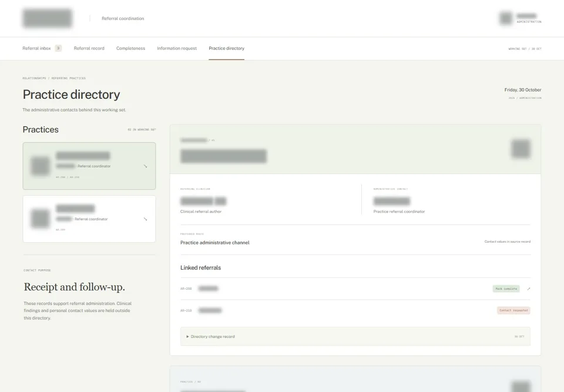Expand the Directory change record disclosure
The height and width of the screenshot is (392, 564).
[x=355, y=337]
